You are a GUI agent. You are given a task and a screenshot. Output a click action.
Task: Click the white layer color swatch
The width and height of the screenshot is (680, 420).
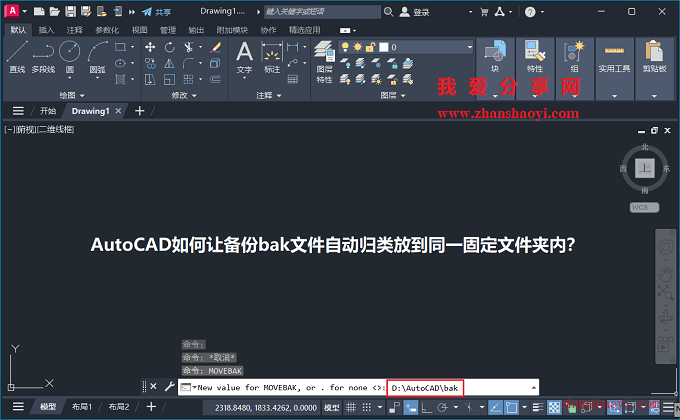point(384,47)
